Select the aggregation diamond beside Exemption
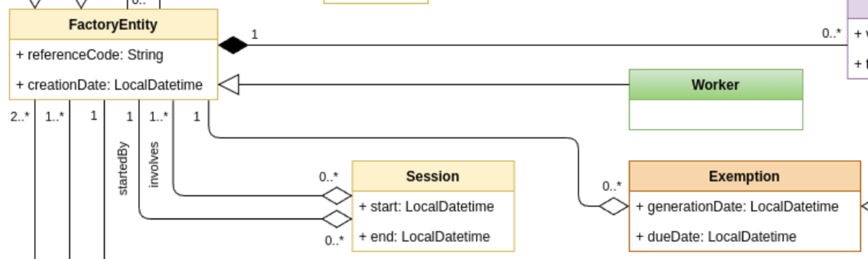This screenshot has width=868, height=259. (x=613, y=206)
